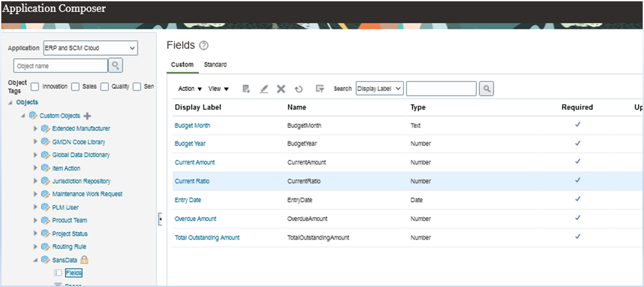Image resolution: width=644 pixels, height=287 pixels.
Task: Tick the Quality object tag checkbox
Action: point(105,86)
